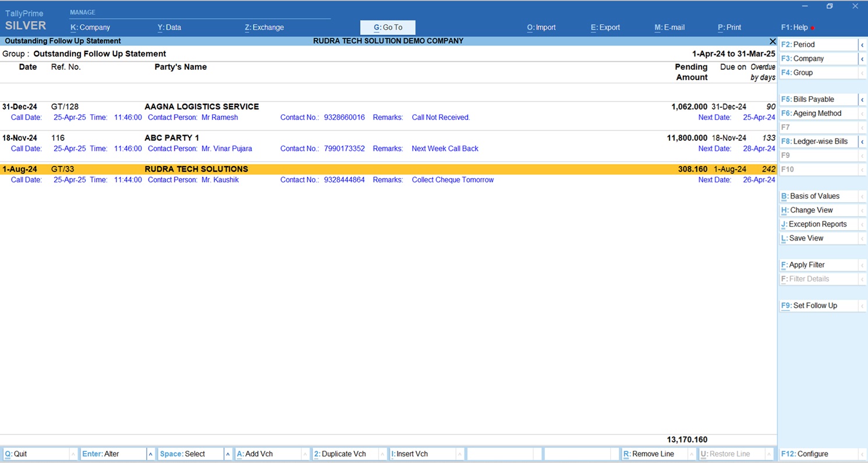Open the caret next to Enter: Alter

coord(151,454)
